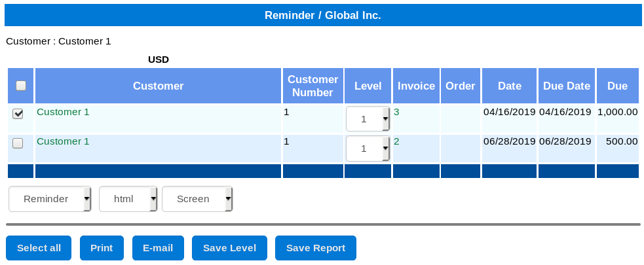Open the html format dropdown
This screenshot has width=644, height=265.
[128, 199]
